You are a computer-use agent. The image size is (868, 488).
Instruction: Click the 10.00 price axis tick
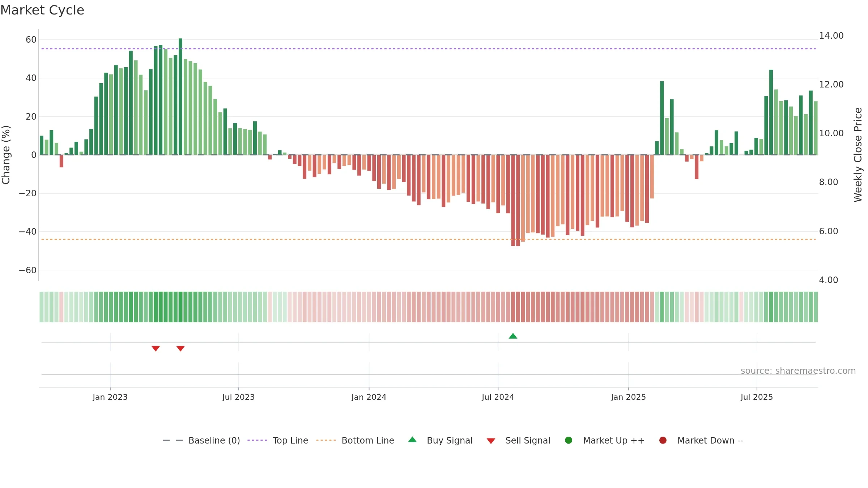pos(831,133)
